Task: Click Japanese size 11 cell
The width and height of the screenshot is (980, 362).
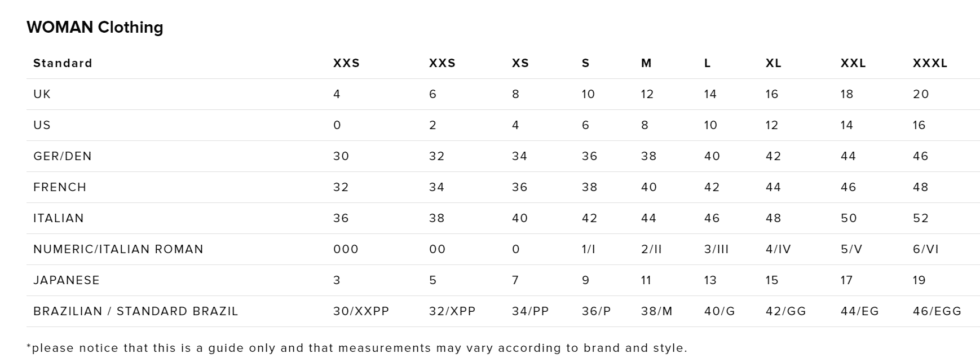Action: click(x=646, y=280)
